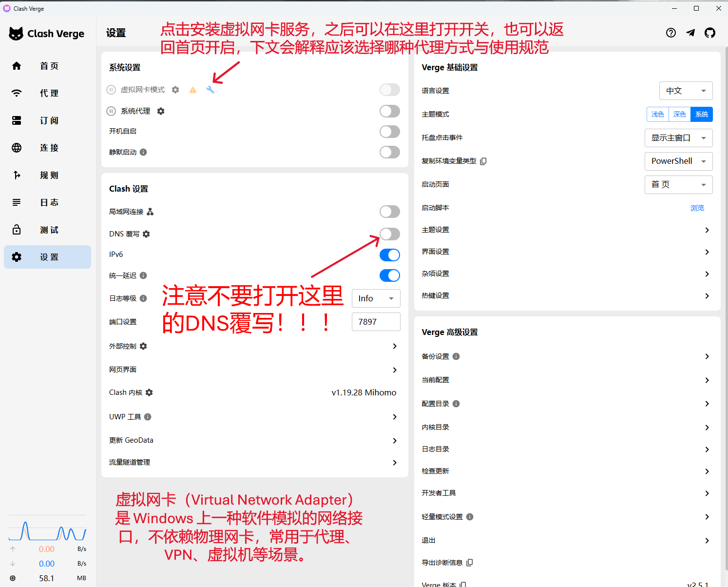This screenshot has height=587, width=728.
Task: Disable the 统一延迟 switch
Action: coord(390,275)
